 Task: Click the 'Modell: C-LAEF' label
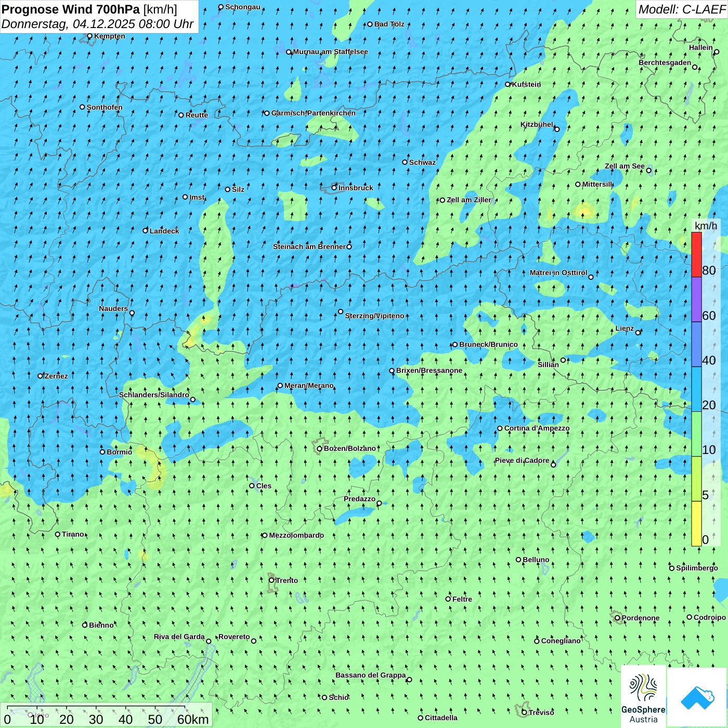tap(682, 9)
